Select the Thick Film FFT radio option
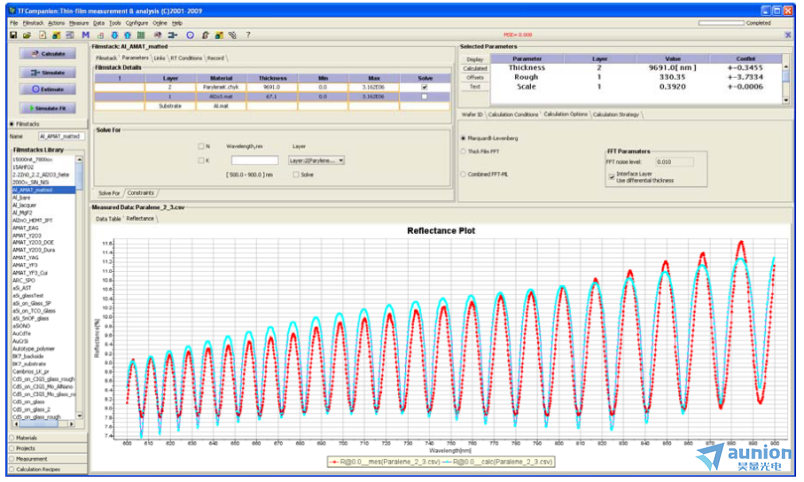804x482 pixels. (x=464, y=151)
